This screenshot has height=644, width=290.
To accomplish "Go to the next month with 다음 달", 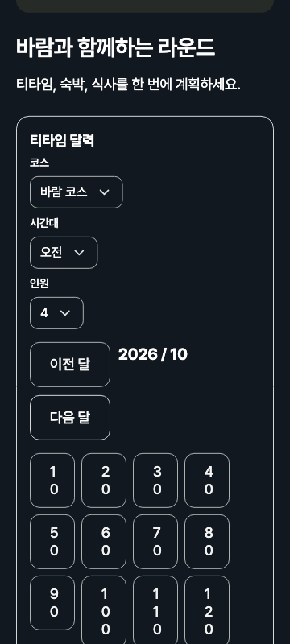I will coord(70,418).
